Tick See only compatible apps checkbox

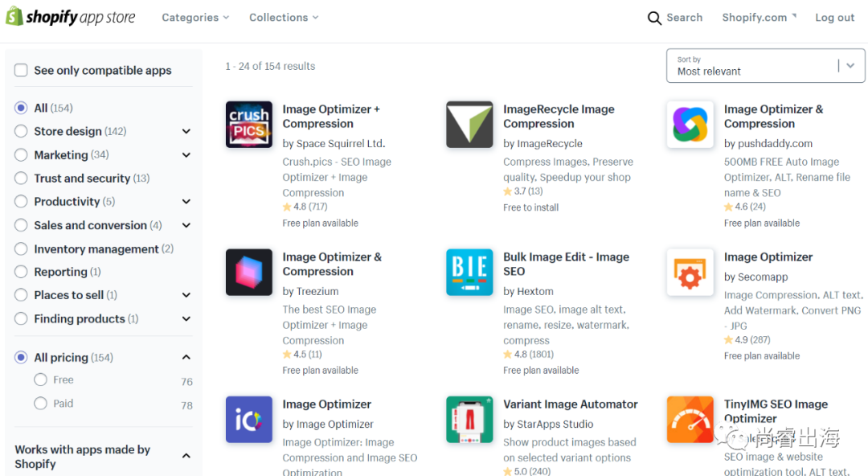click(21, 71)
